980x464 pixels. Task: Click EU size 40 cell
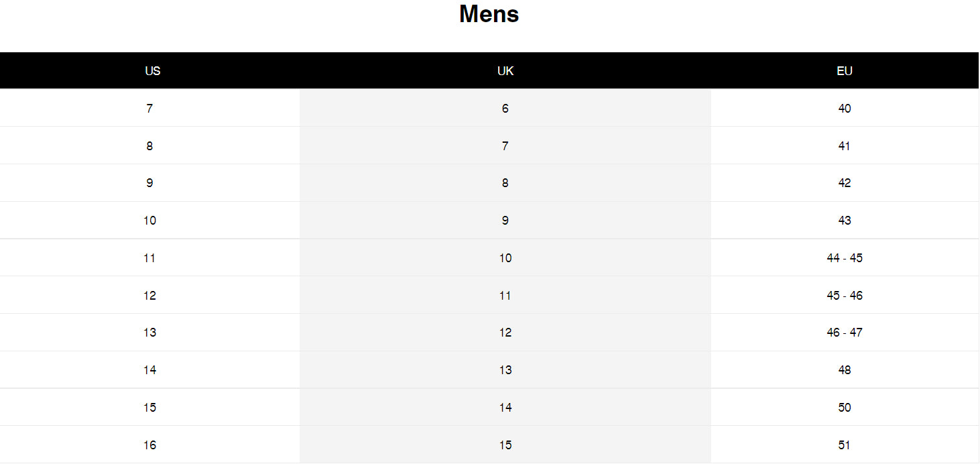844,108
